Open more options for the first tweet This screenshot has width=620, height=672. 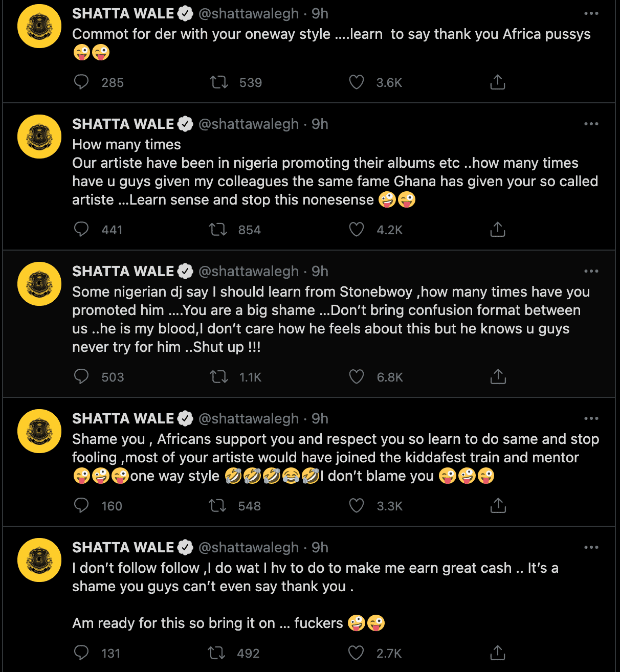[x=591, y=14]
